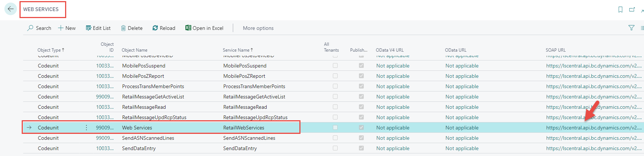Click New to add a web service
The width and height of the screenshot is (644, 156).
pyautogui.click(x=67, y=28)
